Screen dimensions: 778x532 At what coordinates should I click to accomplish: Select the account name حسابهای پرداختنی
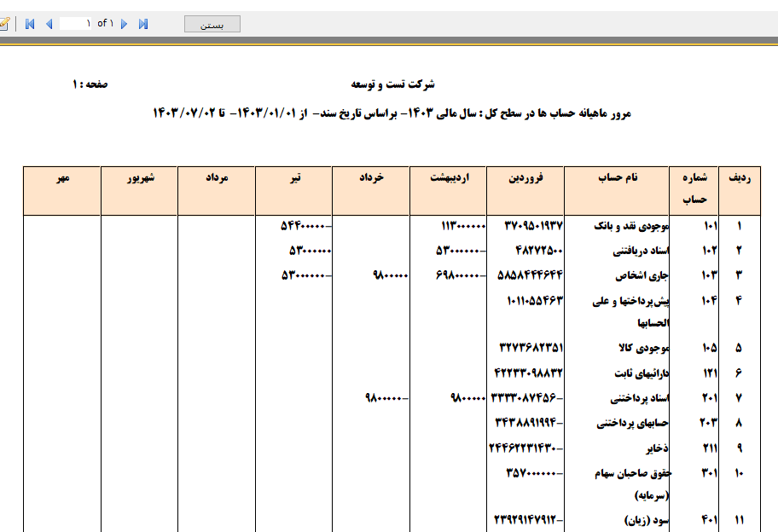tap(633, 423)
